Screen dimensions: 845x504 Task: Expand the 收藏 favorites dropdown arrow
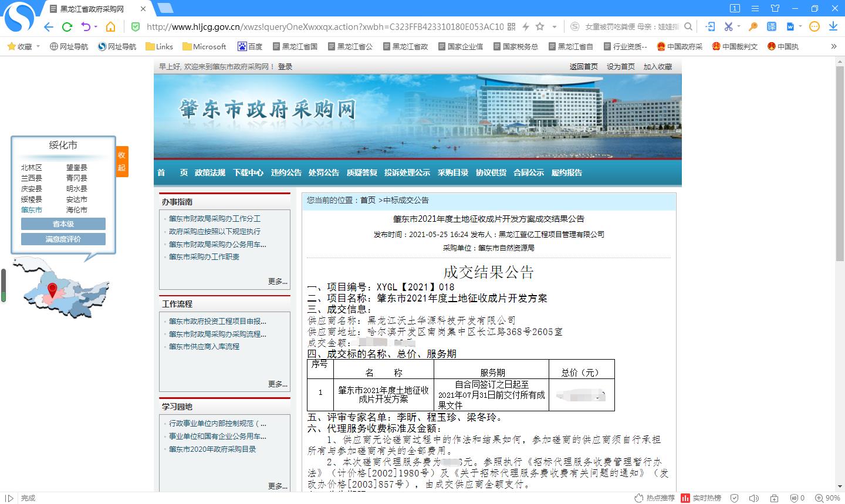[38, 46]
